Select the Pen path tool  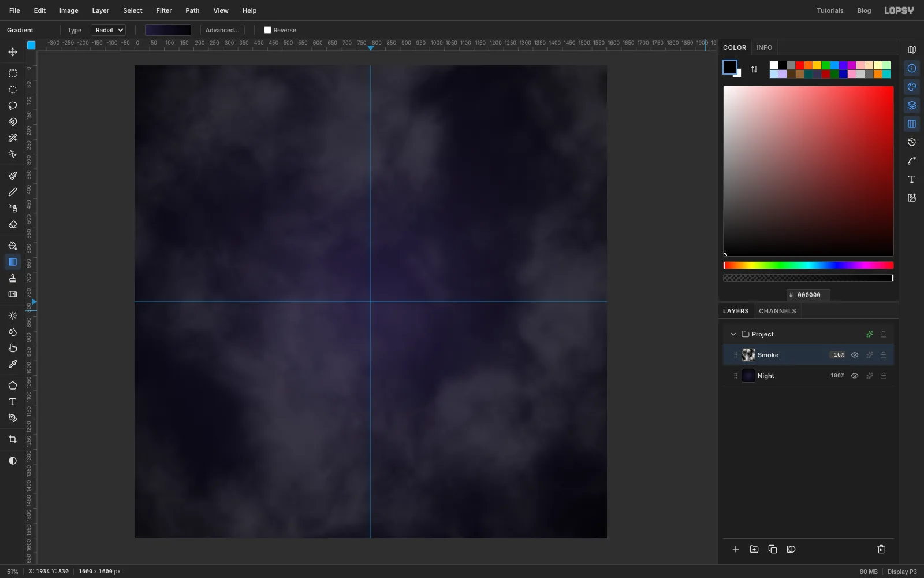13,418
